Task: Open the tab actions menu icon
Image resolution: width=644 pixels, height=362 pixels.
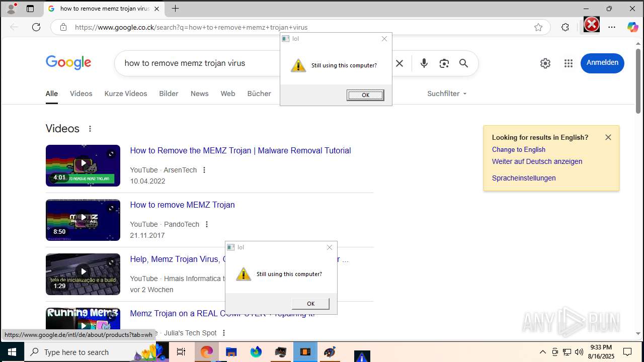Action: click(x=30, y=9)
